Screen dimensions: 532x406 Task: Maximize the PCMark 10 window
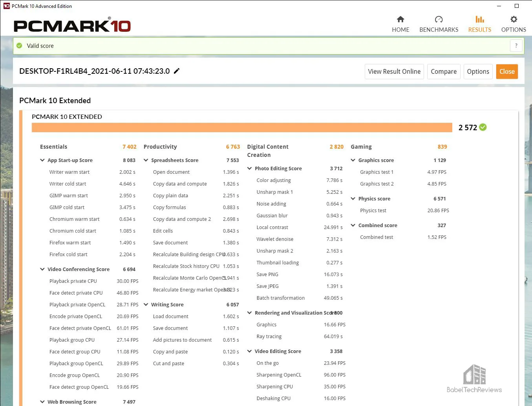click(x=517, y=6)
